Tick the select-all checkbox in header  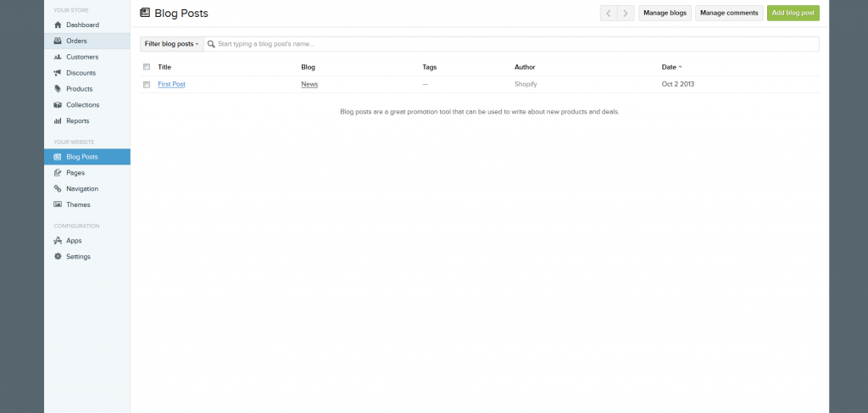click(147, 67)
